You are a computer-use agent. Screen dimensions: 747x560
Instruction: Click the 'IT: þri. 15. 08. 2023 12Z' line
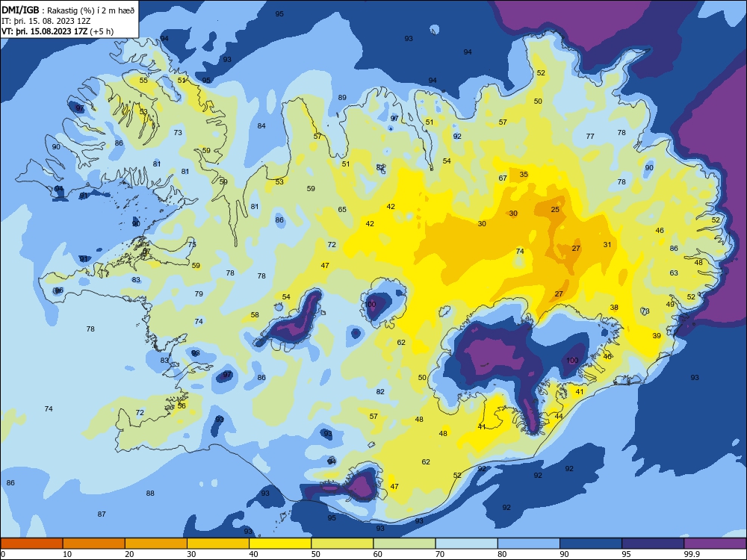tap(46, 21)
